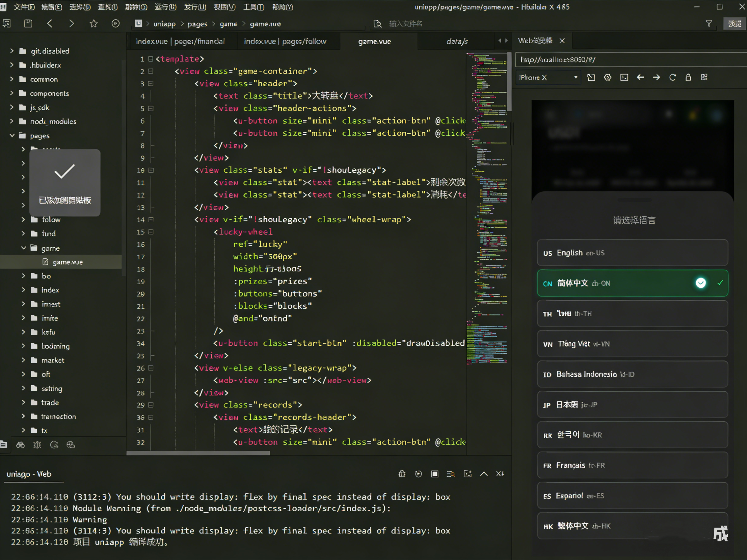Click the stop square icon in console

434,474
